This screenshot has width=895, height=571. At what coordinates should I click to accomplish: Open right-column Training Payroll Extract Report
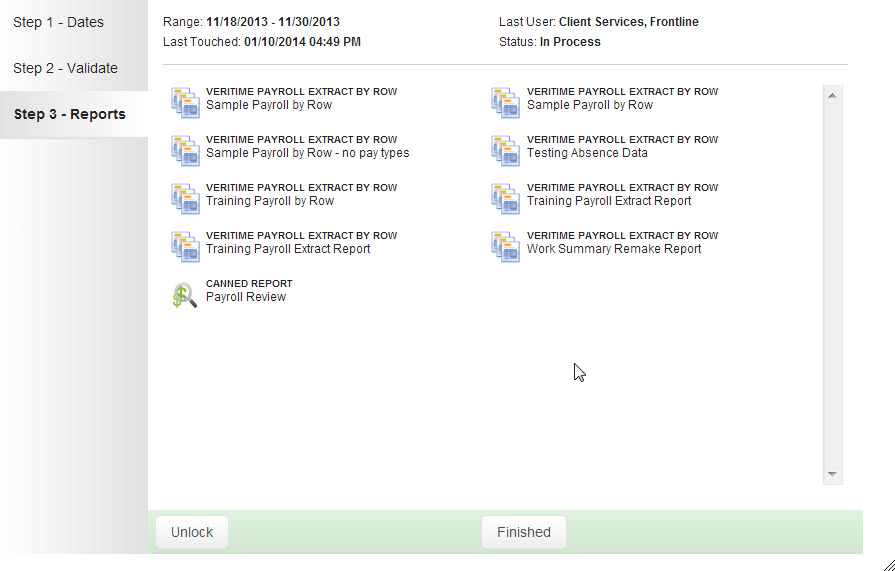(x=609, y=201)
